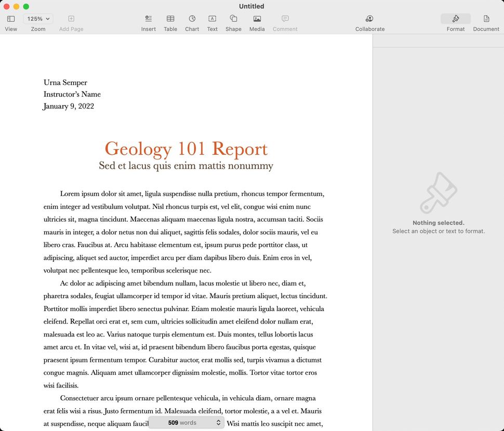Open the Media browser icon
The height and width of the screenshot is (431, 504).
pyautogui.click(x=257, y=21)
